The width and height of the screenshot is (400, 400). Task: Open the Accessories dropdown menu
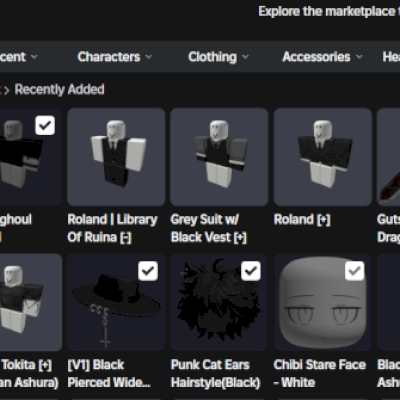322,57
